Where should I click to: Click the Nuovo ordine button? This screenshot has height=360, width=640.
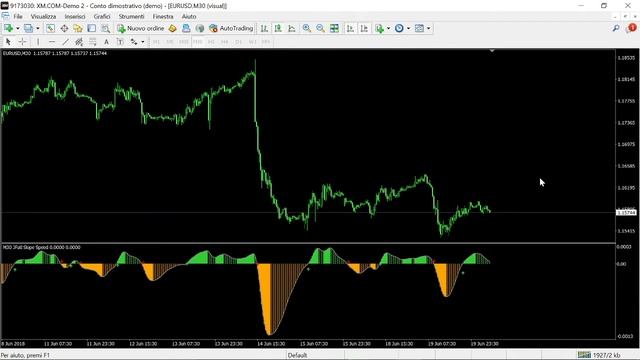click(x=141, y=28)
